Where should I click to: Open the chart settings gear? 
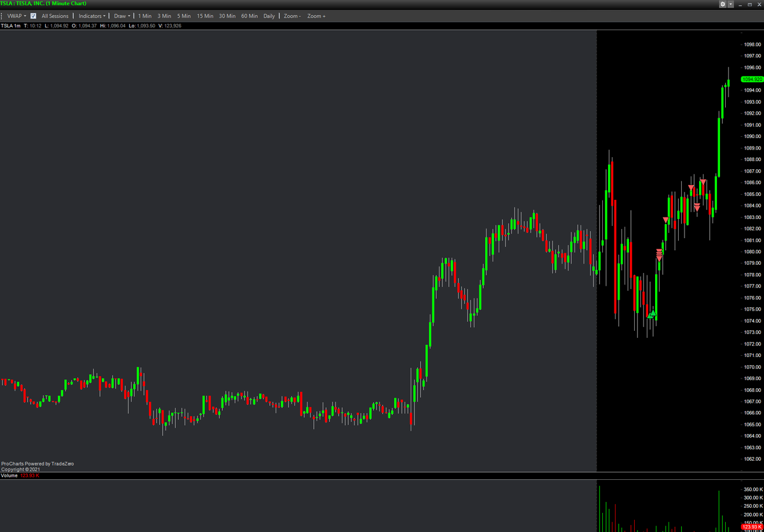[723, 4]
